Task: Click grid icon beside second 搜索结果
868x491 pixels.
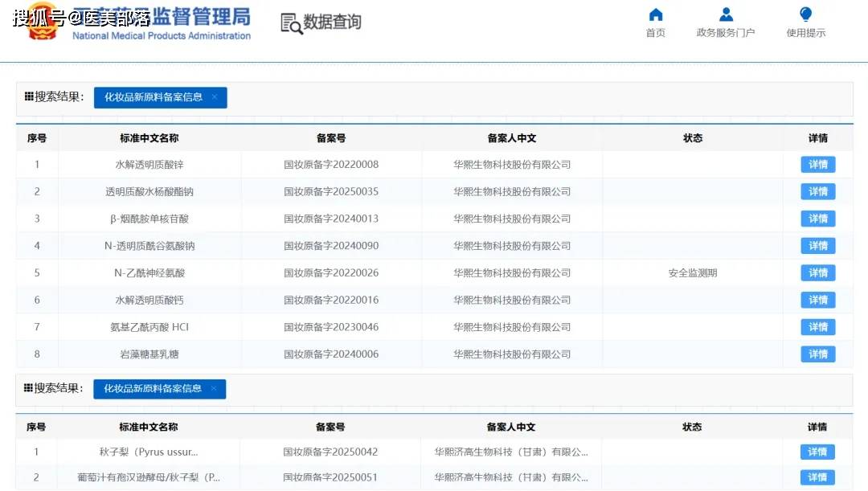Action: click(29, 388)
